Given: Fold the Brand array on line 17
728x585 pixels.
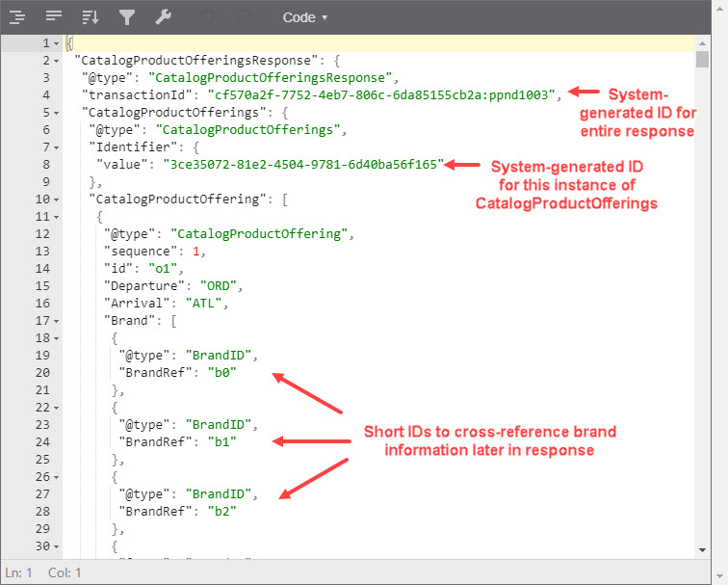Looking at the screenshot, I should (57, 321).
